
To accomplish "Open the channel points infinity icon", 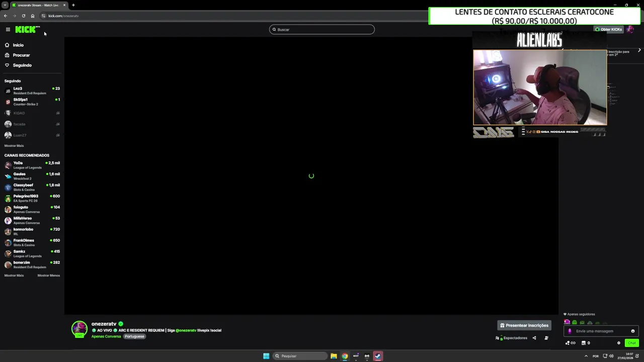I will [571, 343].
